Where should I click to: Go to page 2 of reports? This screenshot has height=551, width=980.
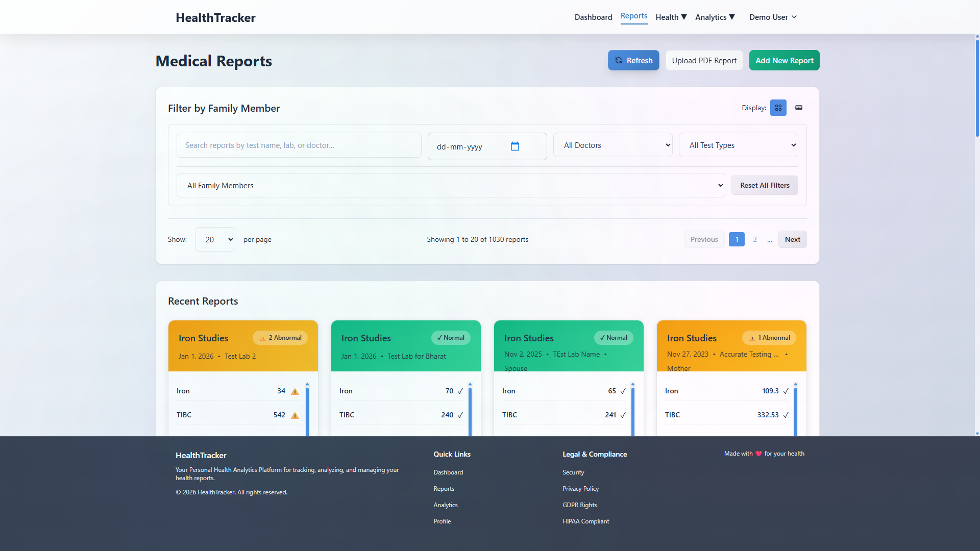click(755, 239)
